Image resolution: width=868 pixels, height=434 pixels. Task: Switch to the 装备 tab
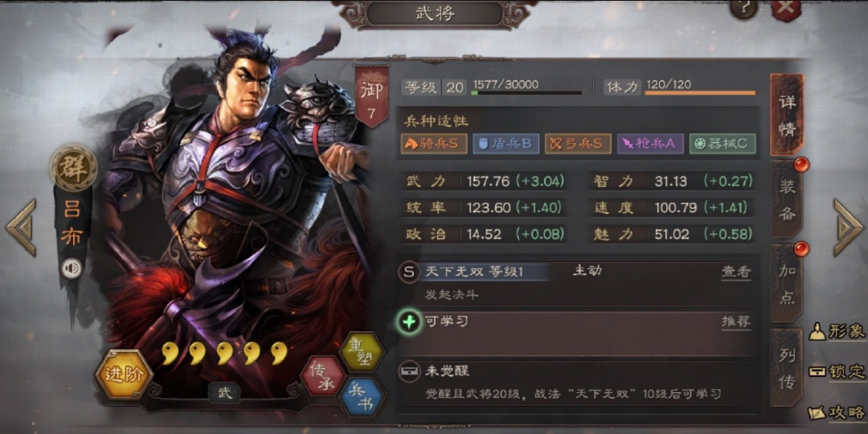[787, 199]
